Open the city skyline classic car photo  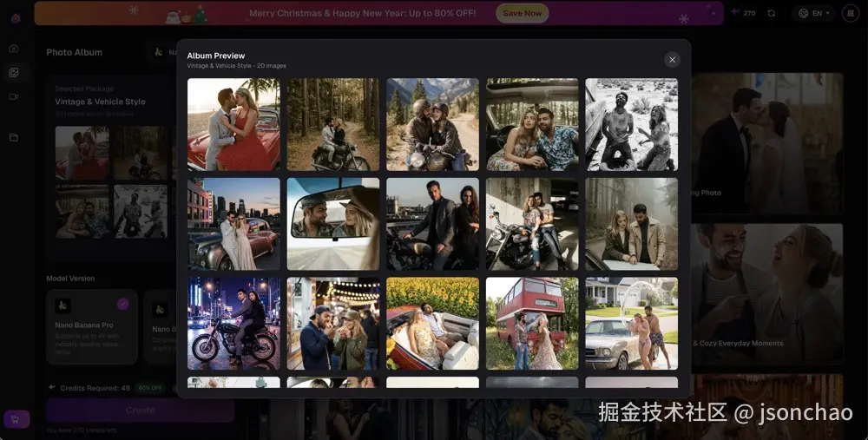(x=233, y=224)
